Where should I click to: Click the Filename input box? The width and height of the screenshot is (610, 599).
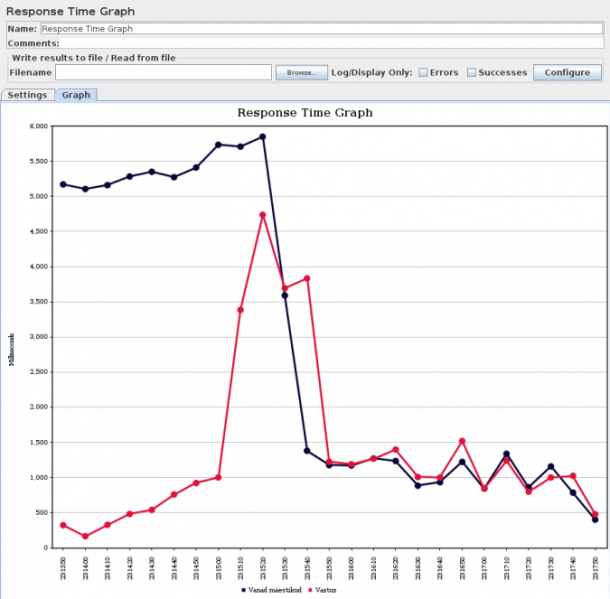(163, 73)
